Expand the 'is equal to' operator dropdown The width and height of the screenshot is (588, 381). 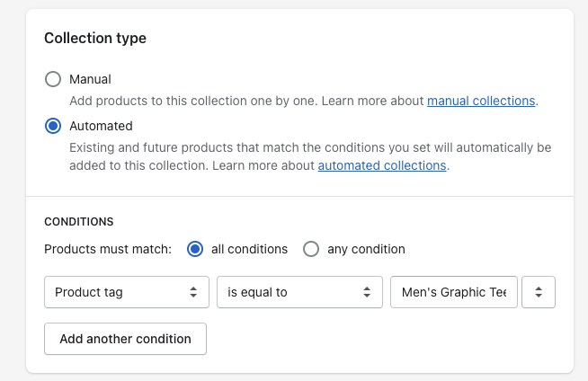[298, 292]
